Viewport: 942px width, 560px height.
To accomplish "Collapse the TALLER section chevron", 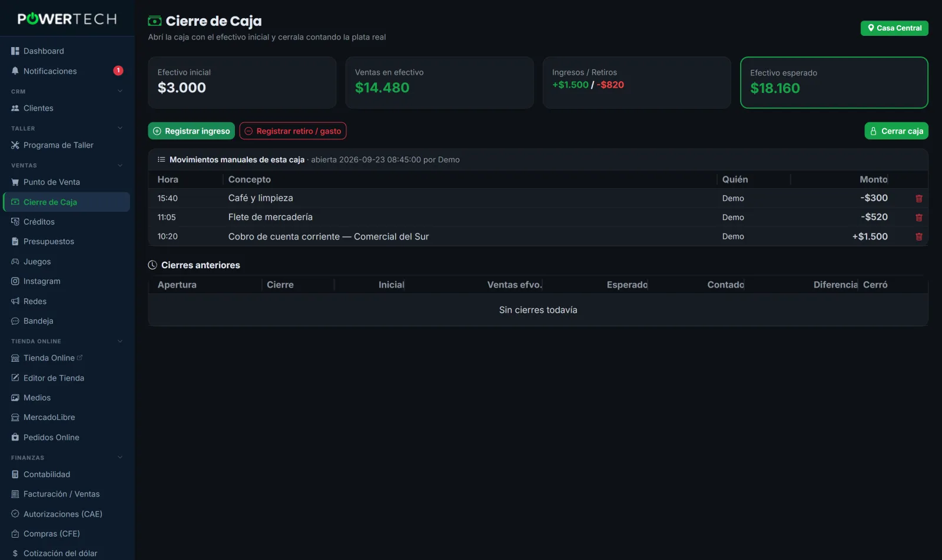I will pyautogui.click(x=120, y=128).
